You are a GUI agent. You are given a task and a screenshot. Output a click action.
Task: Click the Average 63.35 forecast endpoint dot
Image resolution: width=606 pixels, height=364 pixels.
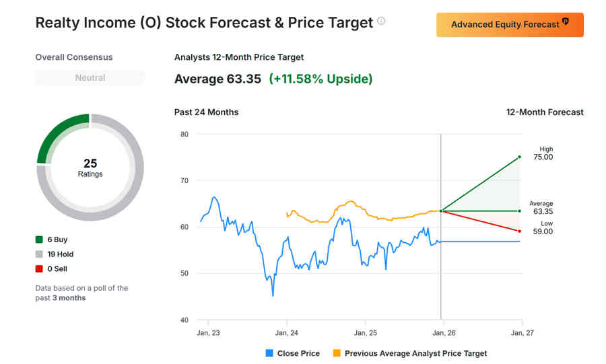(519, 211)
